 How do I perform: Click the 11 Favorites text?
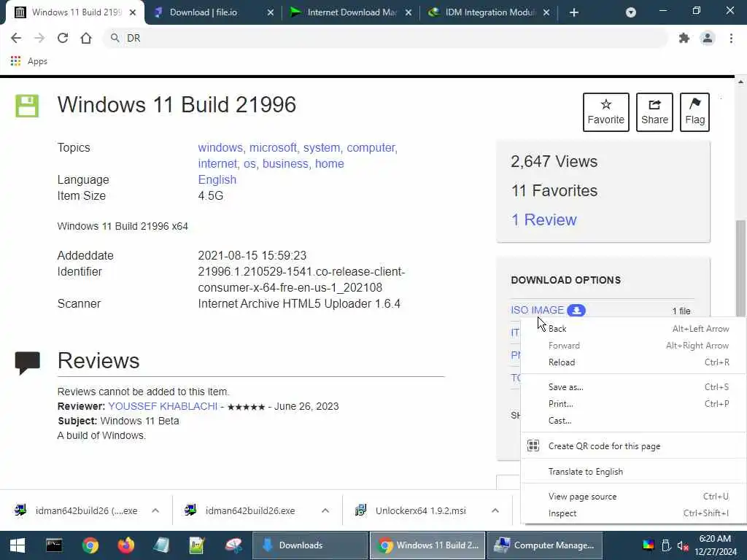point(554,190)
